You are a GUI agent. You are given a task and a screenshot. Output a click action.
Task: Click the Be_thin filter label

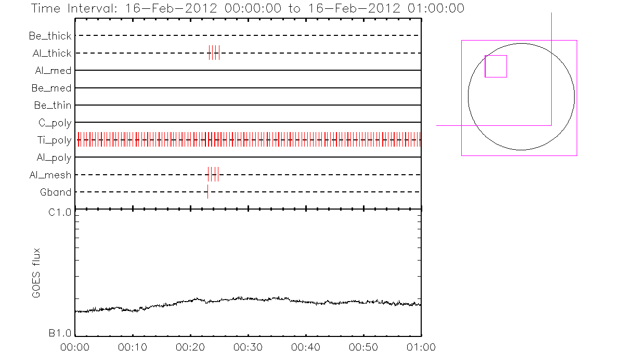point(53,106)
